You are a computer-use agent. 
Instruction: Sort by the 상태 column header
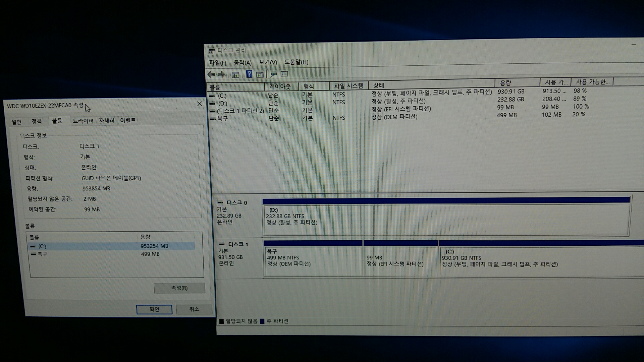(x=432, y=84)
